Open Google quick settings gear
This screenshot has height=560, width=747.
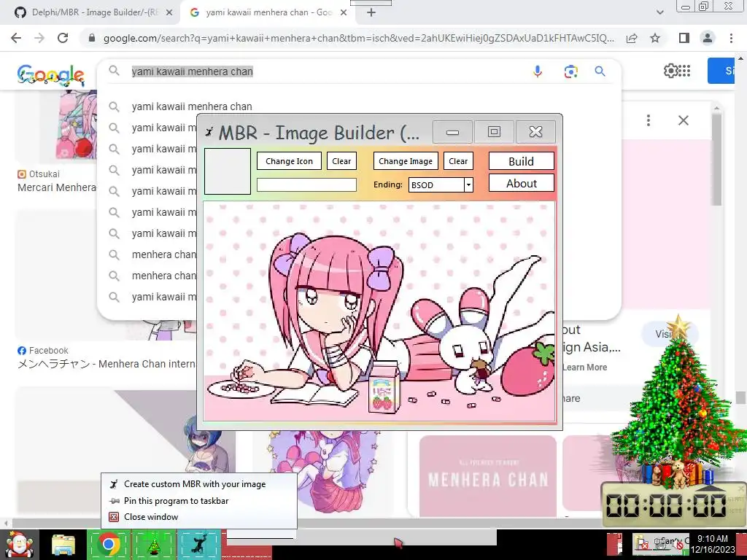pyautogui.click(x=671, y=71)
